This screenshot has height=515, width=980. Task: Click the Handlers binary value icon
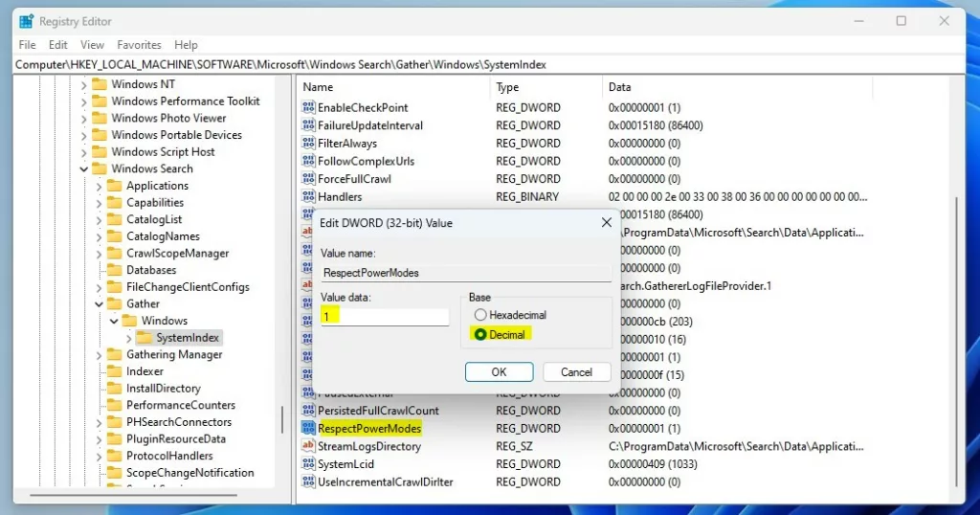pyautogui.click(x=308, y=196)
